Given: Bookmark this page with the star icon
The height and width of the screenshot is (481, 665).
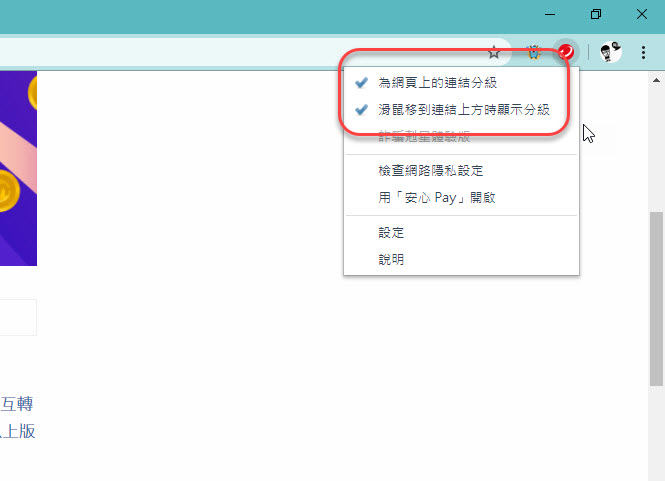Looking at the screenshot, I should click(494, 53).
